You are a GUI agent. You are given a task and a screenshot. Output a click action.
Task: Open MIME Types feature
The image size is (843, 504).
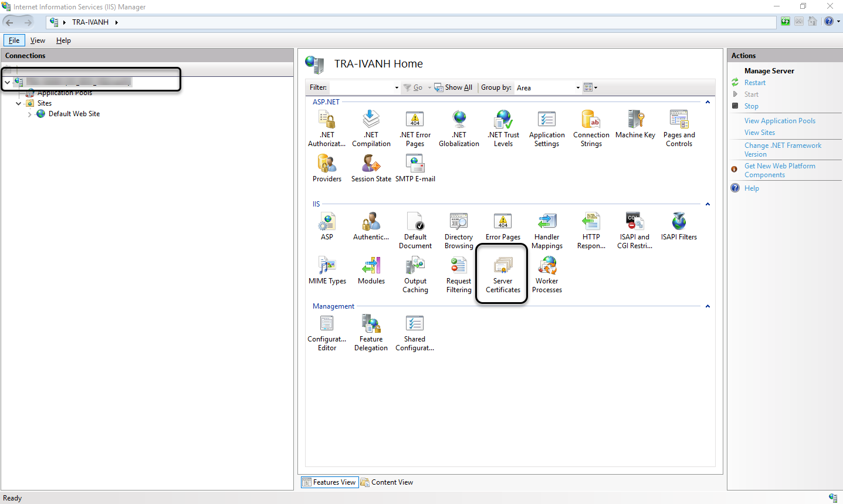[x=327, y=270]
